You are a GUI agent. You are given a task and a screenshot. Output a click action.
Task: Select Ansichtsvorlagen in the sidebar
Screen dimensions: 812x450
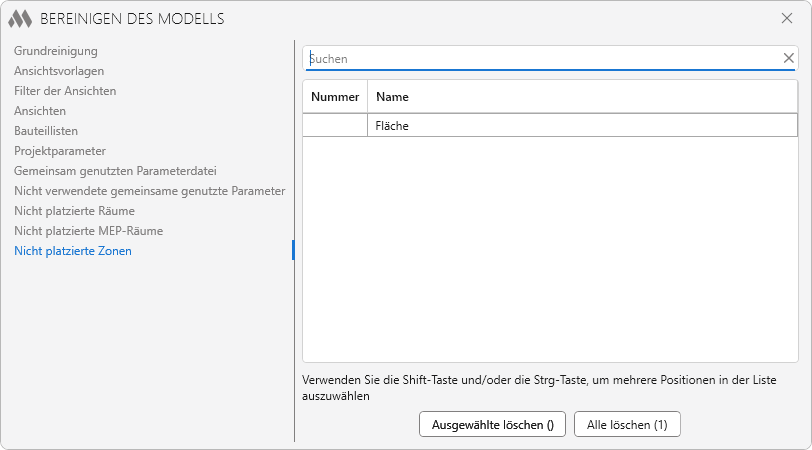click(x=59, y=71)
